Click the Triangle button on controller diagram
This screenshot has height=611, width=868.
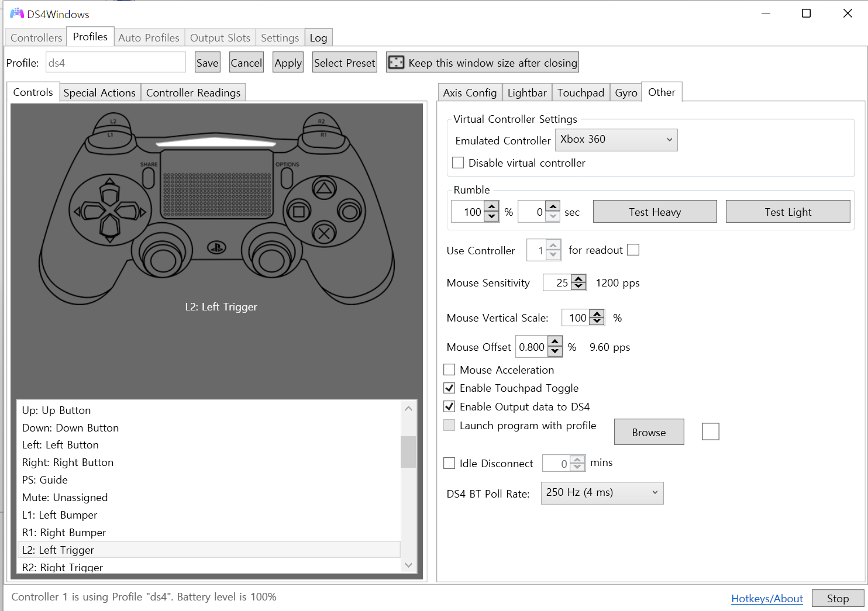tap(323, 188)
